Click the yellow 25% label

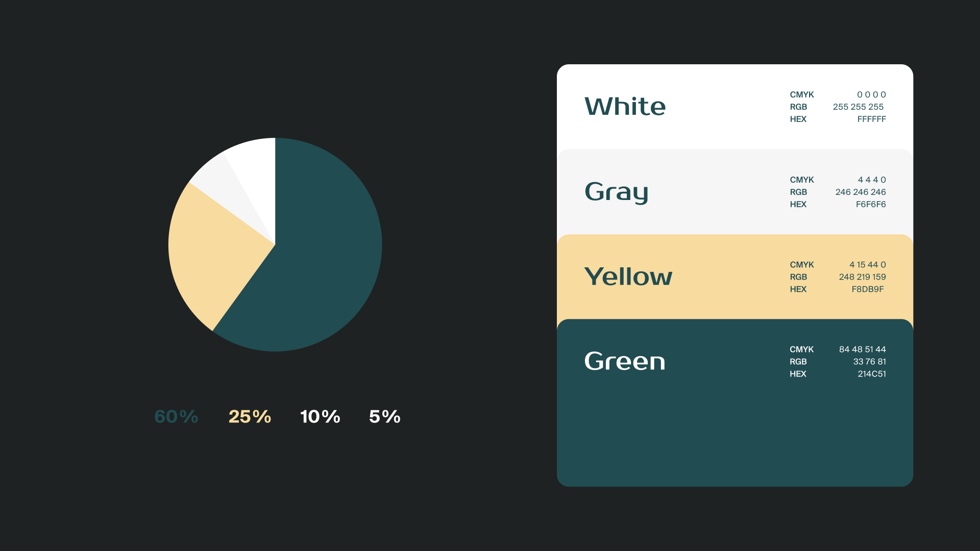(x=250, y=417)
